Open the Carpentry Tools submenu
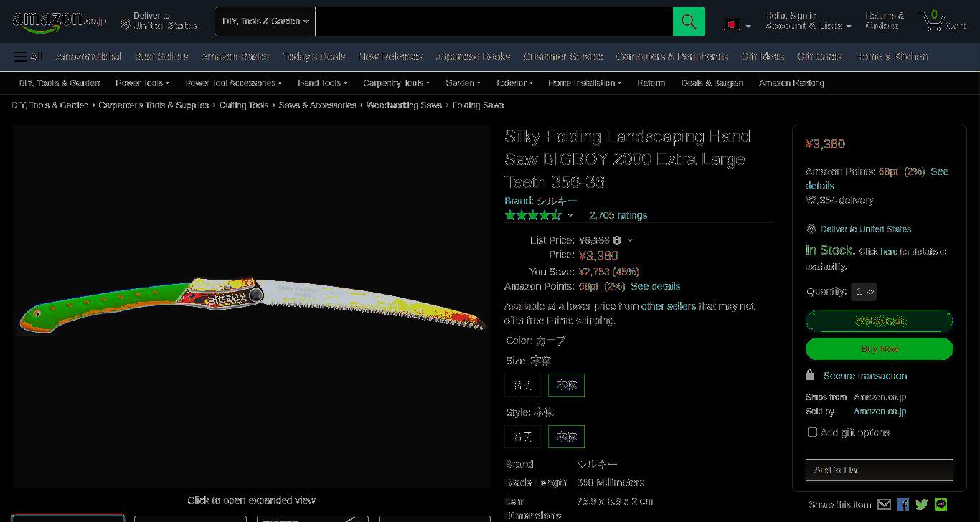The width and height of the screenshot is (980, 522). (396, 83)
